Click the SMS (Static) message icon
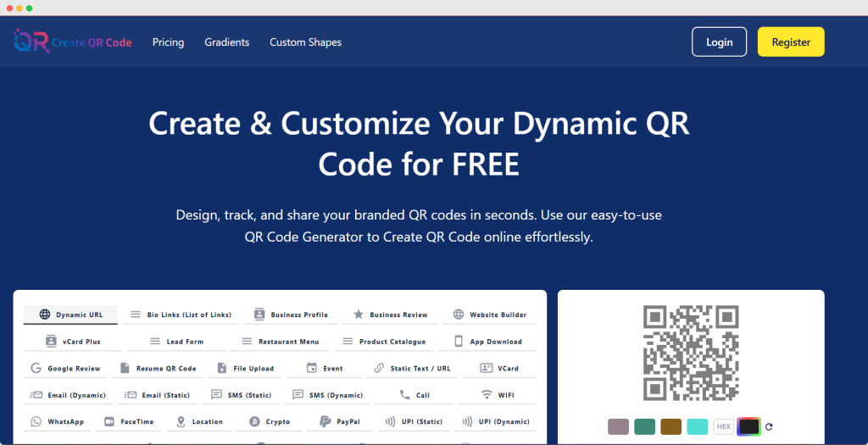Screen dimensions: 868x445 click(x=216, y=395)
